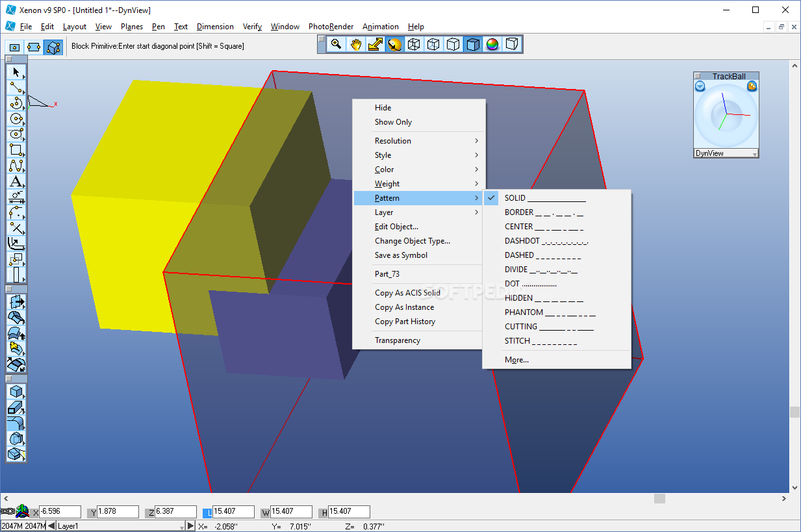Click the vertical scrollbar thumb
801x532 pixels.
795,412
